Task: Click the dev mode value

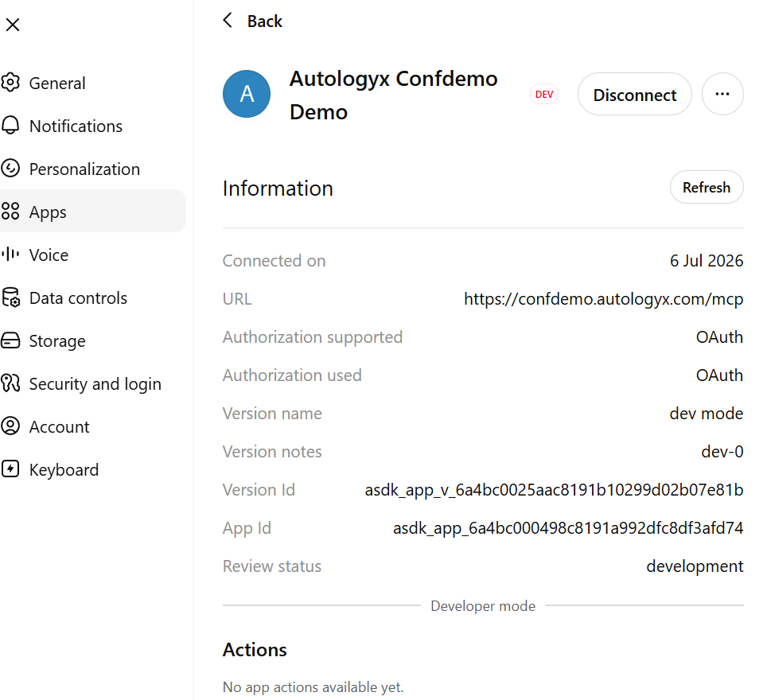Action: pyautogui.click(x=707, y=414)
